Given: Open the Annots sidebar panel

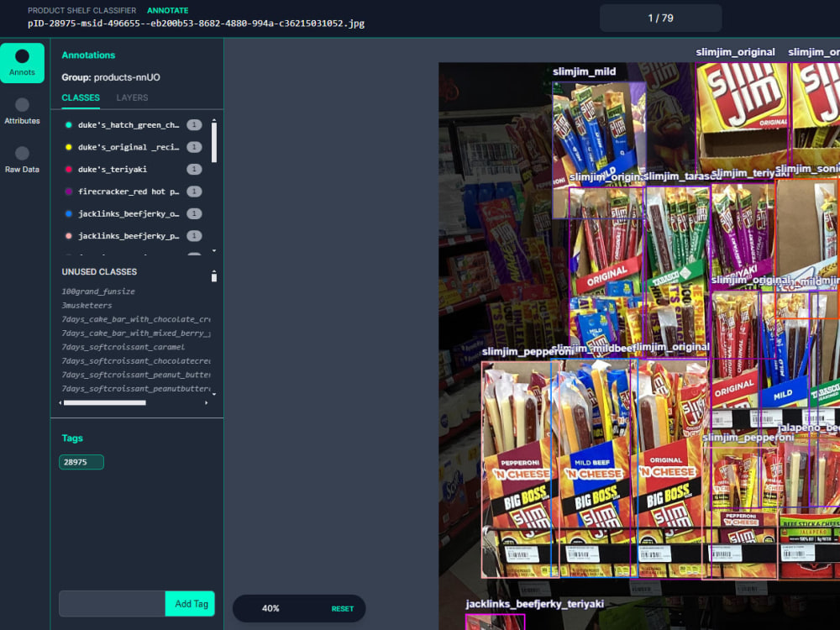Looking at the screenshot, I should pos(22,63).
